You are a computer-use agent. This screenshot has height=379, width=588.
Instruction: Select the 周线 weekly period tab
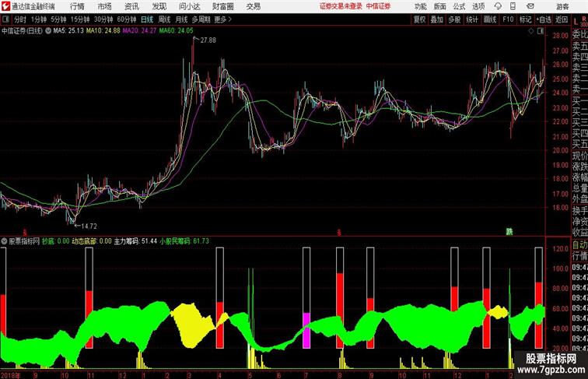click(x=164, y=19)
